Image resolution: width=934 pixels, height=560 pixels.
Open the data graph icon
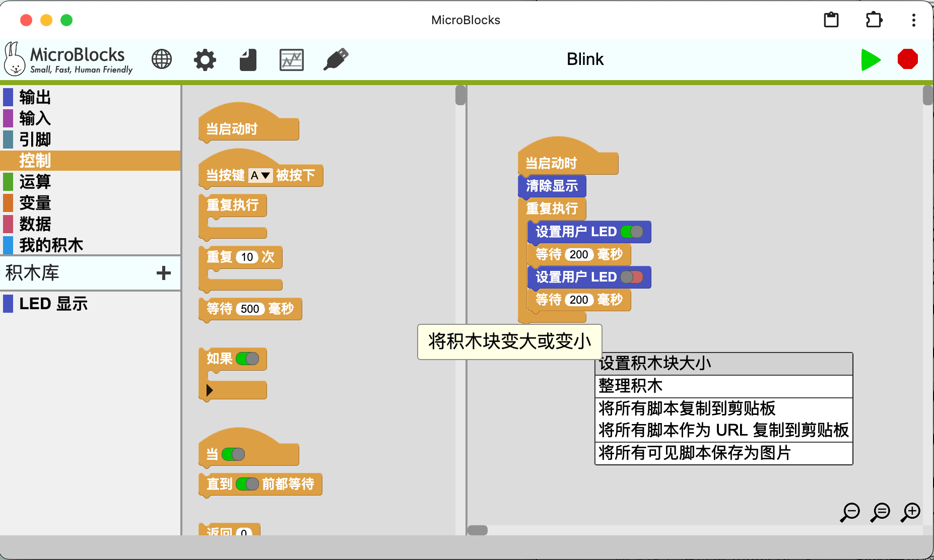292,60
